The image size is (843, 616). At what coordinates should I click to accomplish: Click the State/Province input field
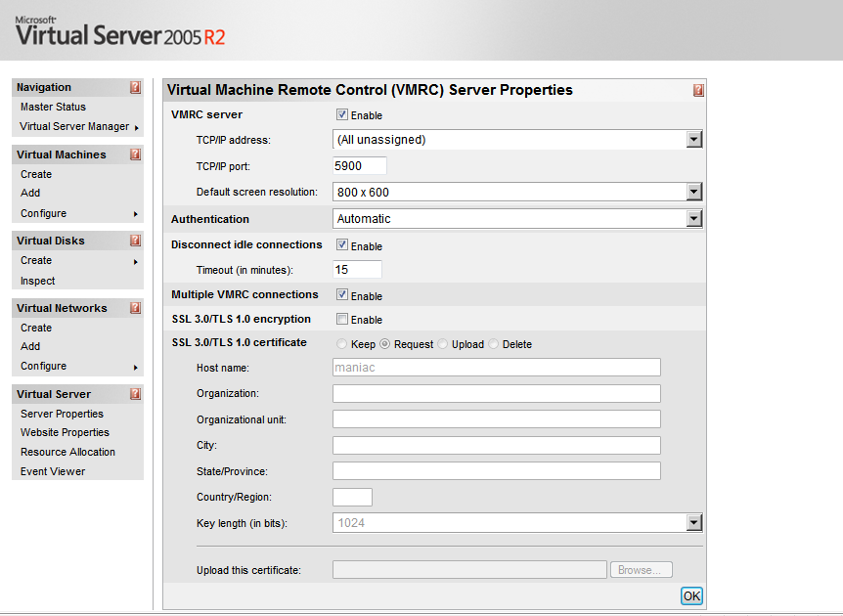(x=497, y=471)
